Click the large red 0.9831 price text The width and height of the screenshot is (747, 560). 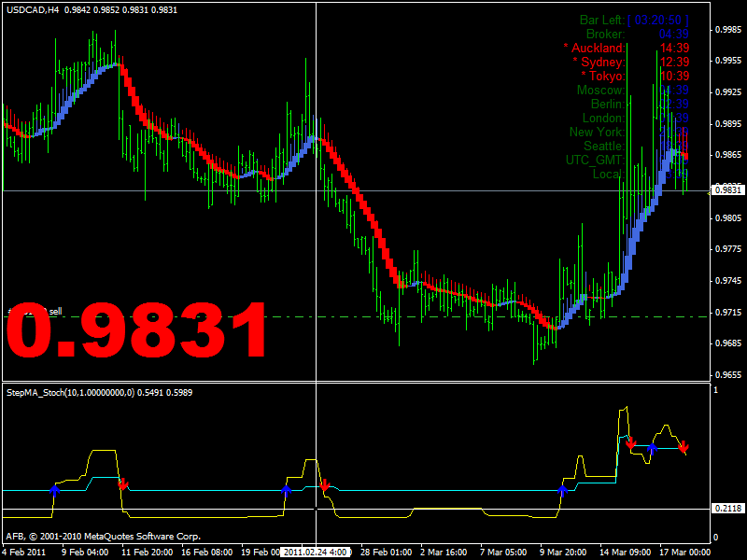coord(138,331)
